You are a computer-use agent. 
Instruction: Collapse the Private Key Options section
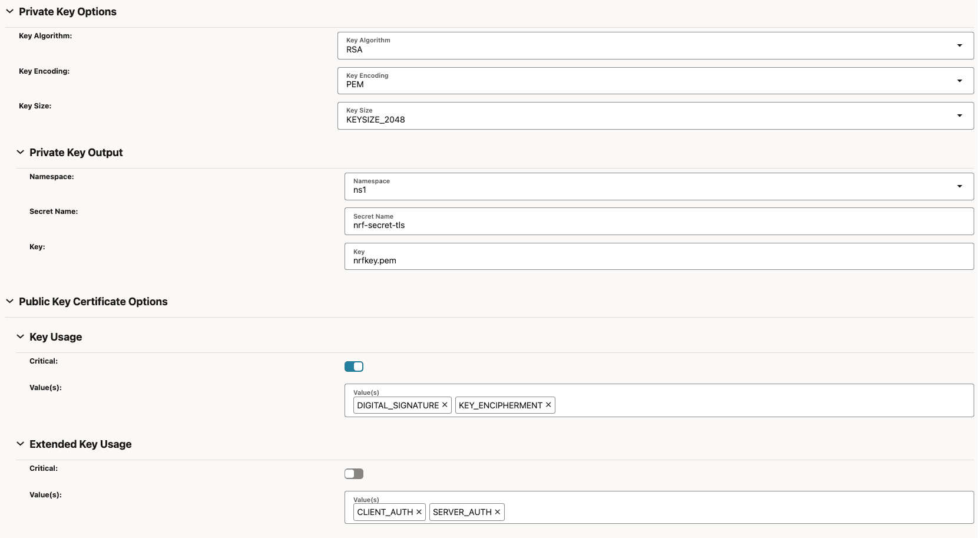[x=9, y=11]
